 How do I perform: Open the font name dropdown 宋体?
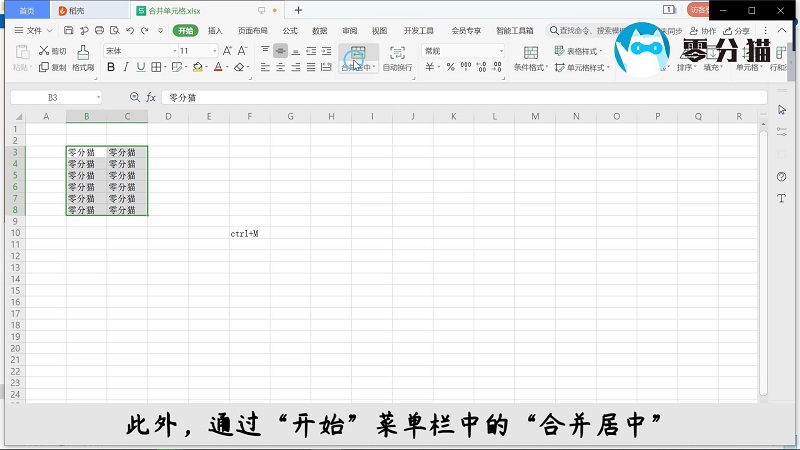[138, 50]
